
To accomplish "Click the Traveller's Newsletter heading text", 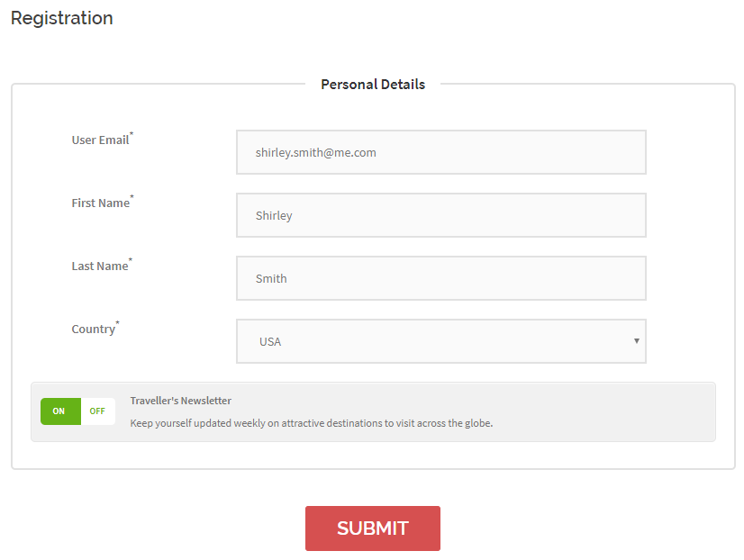I will [180, 401].
